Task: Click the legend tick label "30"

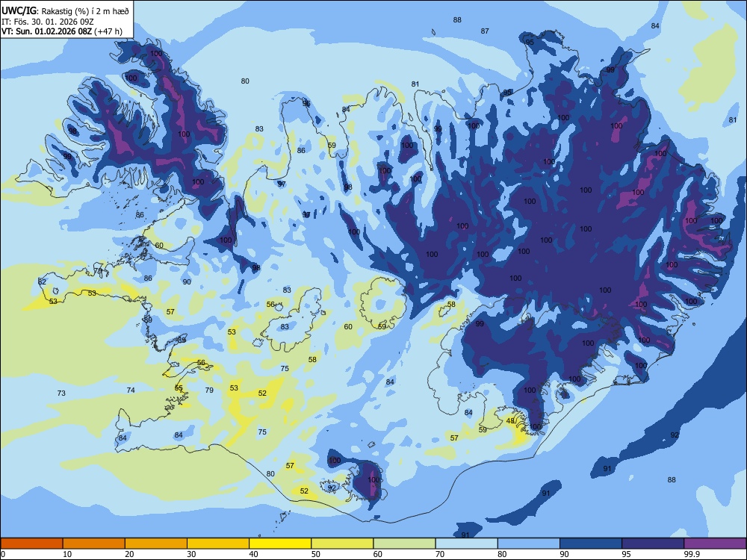Action: (x=191, y=554)
